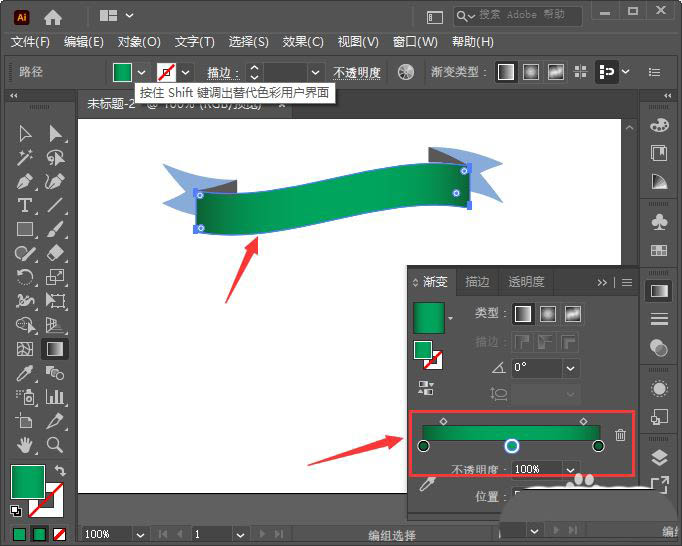
Task: Select the Perspective Grid tool
Action: pos(55,325)
